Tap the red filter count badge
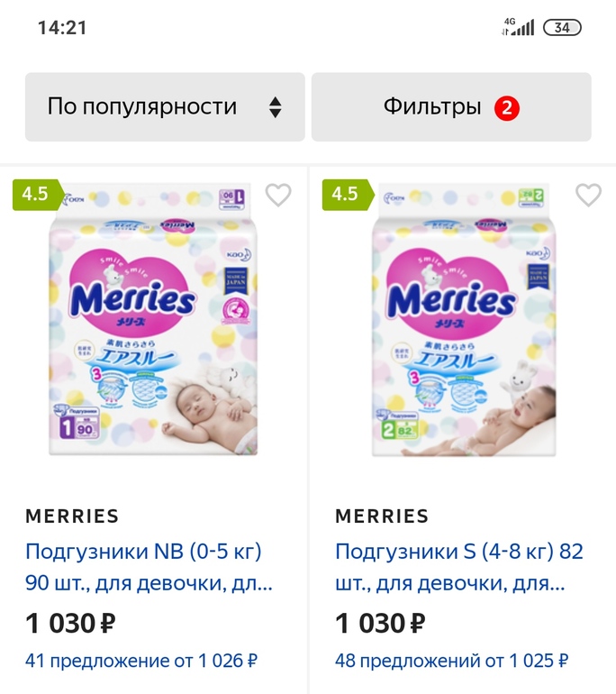Viewport: 616px width, 694px height. click(507, 108)
